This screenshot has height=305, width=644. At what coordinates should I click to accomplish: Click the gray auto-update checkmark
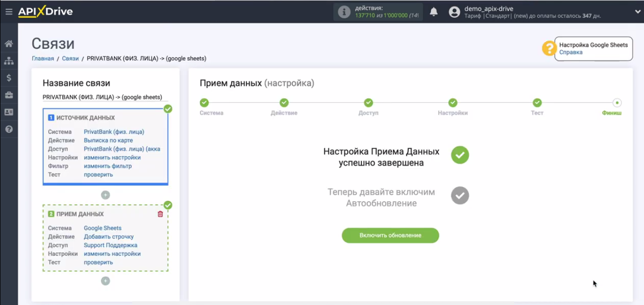tap(460, 196)
